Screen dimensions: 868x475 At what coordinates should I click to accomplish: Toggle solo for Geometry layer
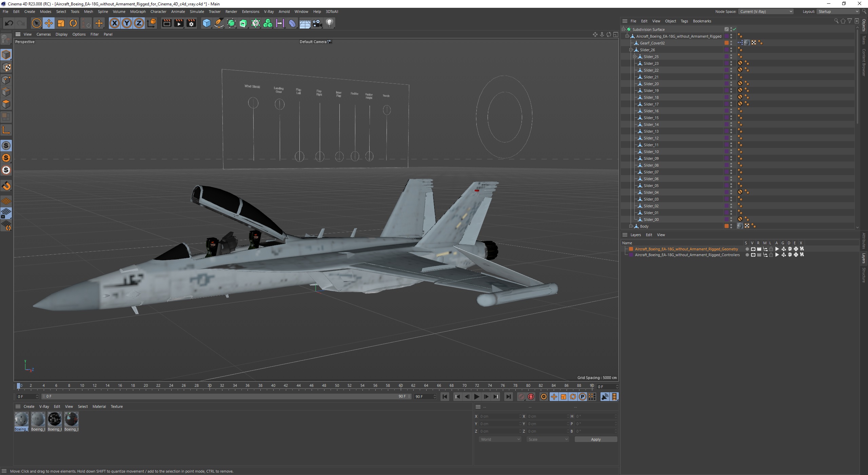pos(747,249)
